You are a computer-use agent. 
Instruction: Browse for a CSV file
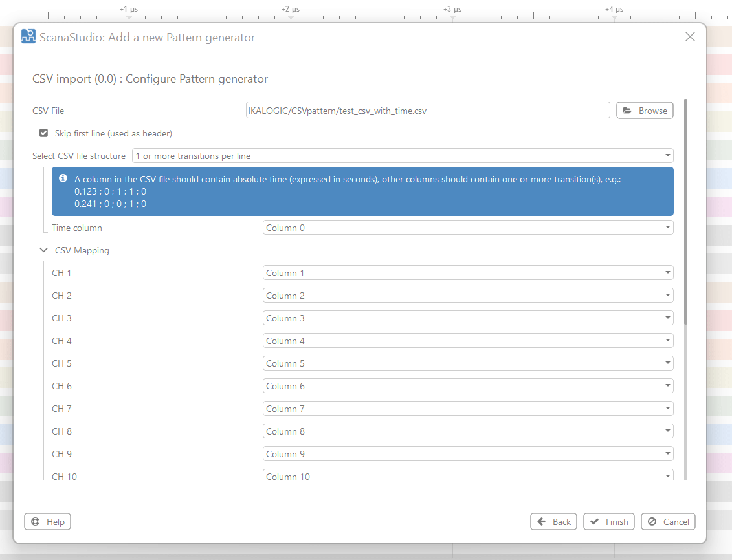coord(645,111)
